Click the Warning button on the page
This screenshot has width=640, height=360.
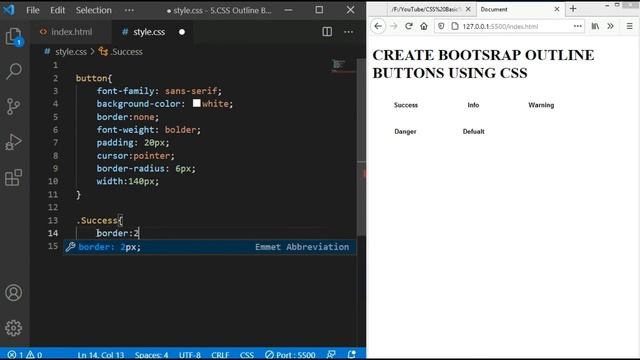click(x=541, y=105)
